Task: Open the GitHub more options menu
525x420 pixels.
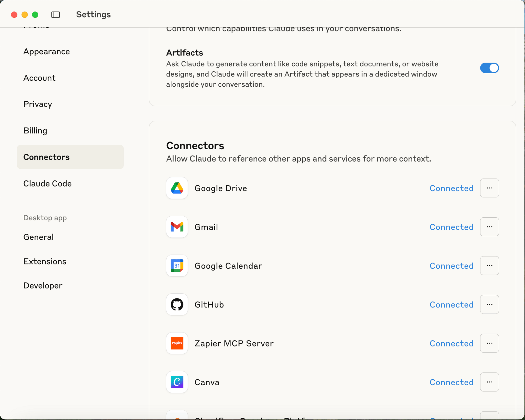Action: pyautogui.click(x=489, y=305)
